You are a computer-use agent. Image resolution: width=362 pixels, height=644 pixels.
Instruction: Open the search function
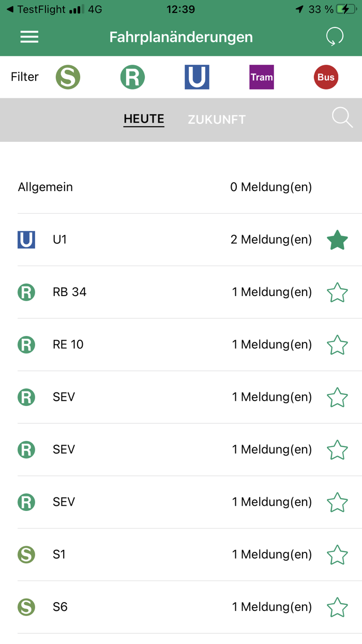[342, 118]
